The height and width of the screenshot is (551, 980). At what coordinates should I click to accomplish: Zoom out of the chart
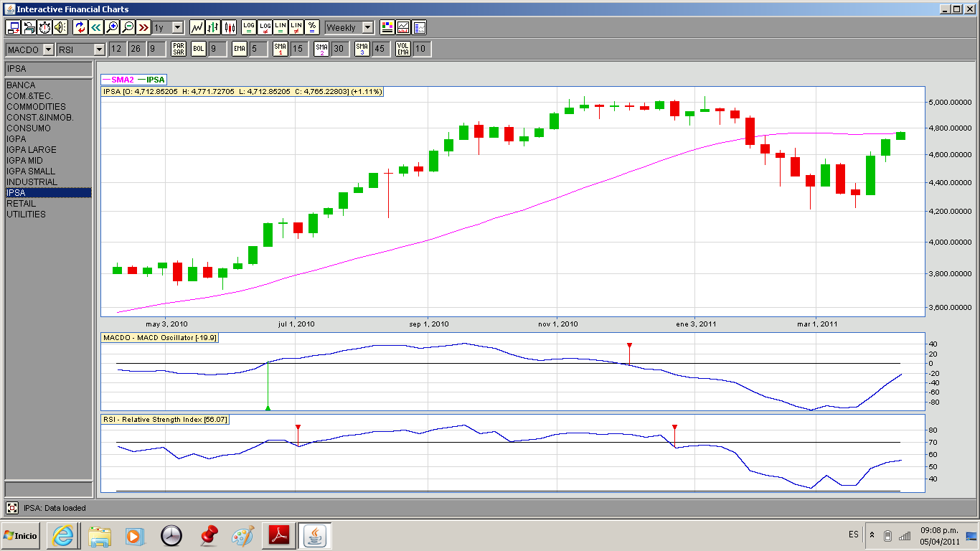pos(128,27)
